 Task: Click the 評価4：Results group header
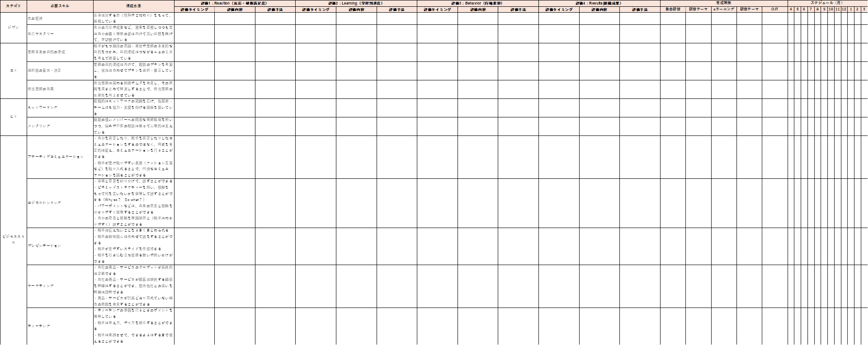click(x=599, y=3)
